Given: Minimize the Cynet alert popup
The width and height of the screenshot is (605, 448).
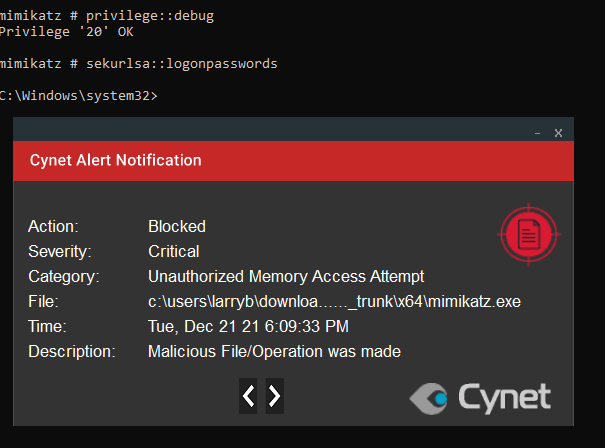Looking at the screenshot, I should coord(537,134).
